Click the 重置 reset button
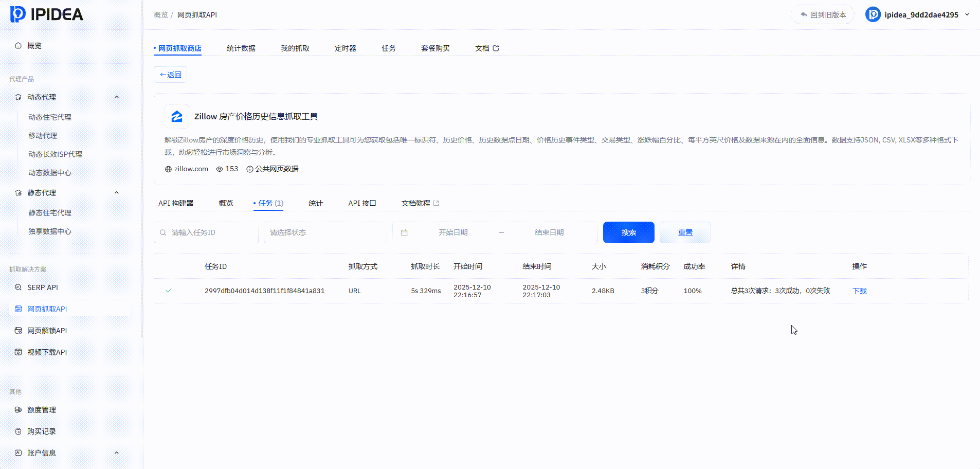This screenshot has height=469, width=980. (x=685, y=232)
